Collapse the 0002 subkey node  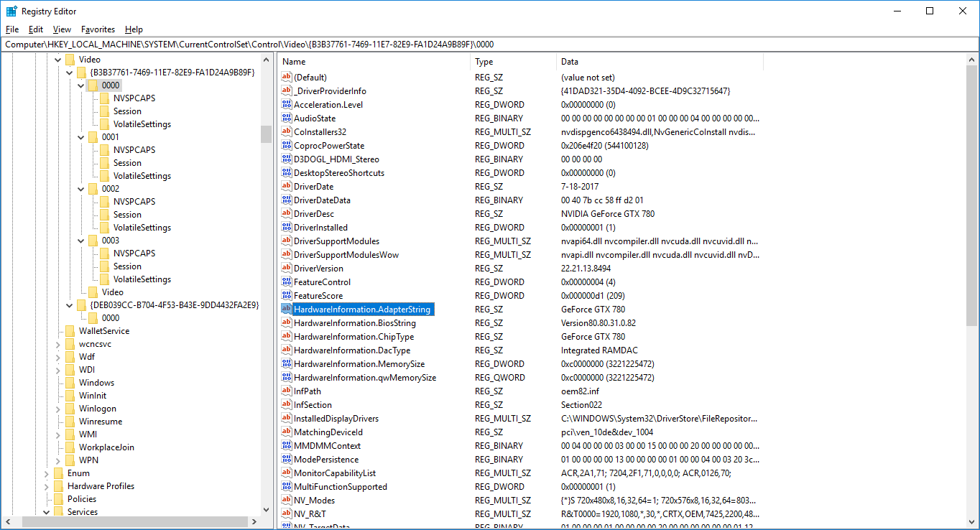tap(81, 189)
